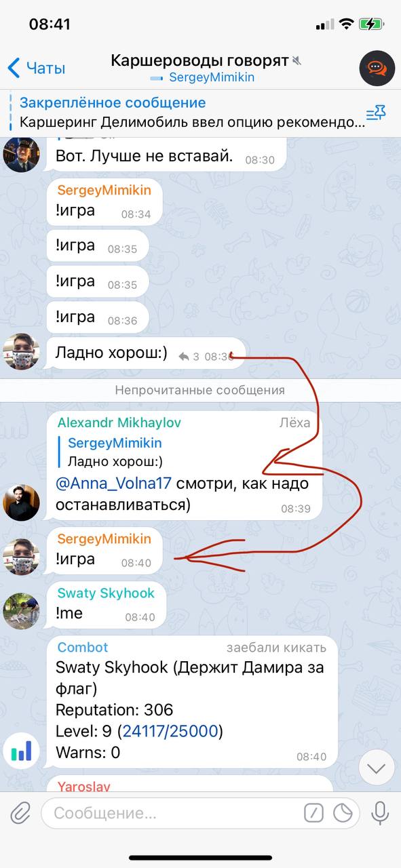The image size is (401, 868).
Task: Open the sticker panel icon in message field
Action: point(343,813)
